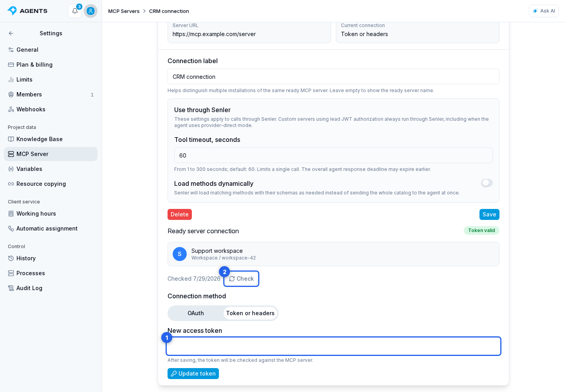The height and width of the screenshot is (392, 565).
Task: Click the Processes icon
Action: (x=11, y=273)
